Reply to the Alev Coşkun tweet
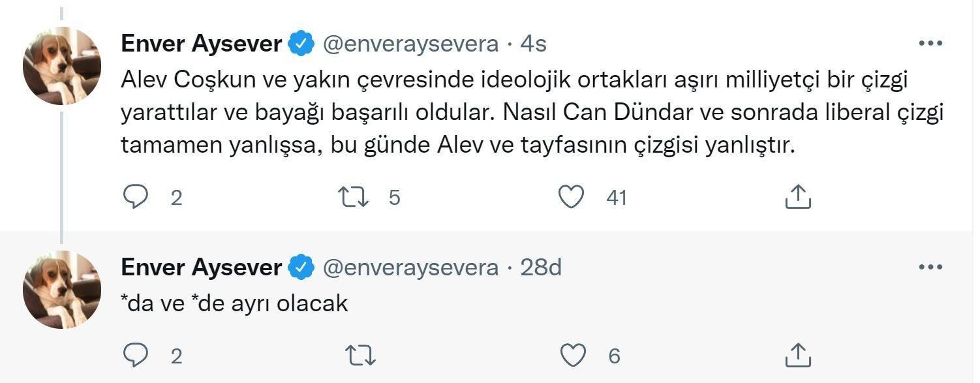Screen dimensions: 980x383 point(136,196)
